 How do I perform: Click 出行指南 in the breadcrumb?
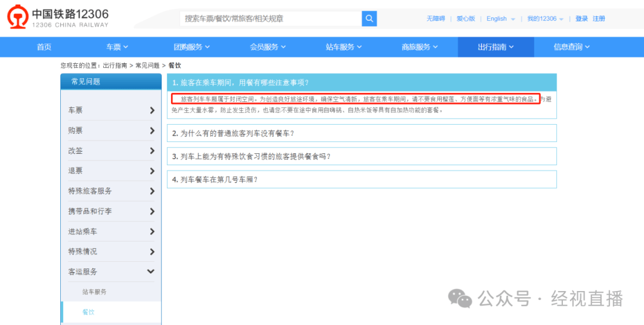point(115,66)
